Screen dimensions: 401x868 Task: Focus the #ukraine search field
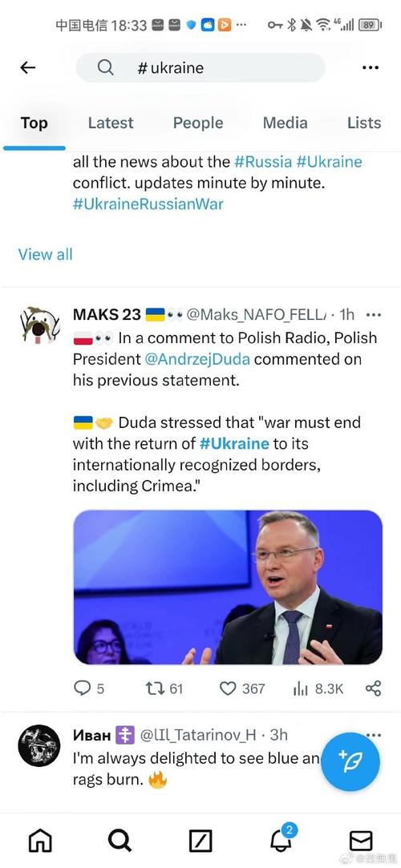(200, 67)
